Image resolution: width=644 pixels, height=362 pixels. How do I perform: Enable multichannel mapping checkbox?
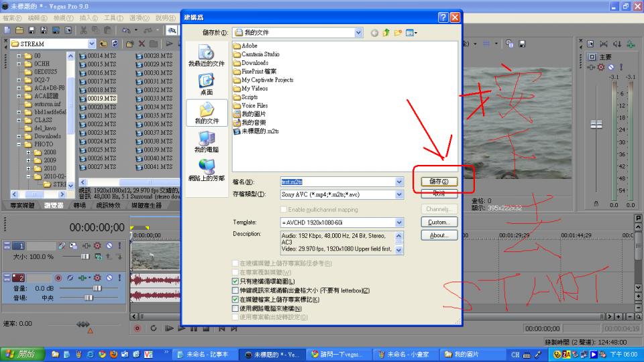[283, 209]
